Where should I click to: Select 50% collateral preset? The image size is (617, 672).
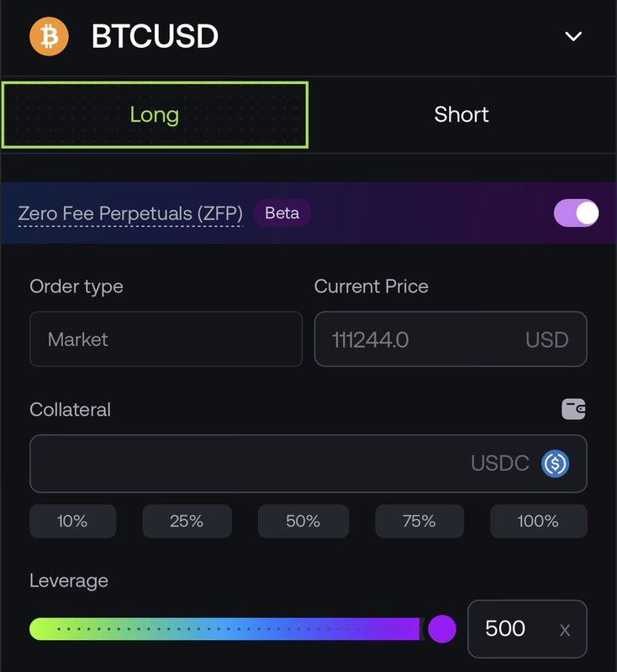pos(303,521)
